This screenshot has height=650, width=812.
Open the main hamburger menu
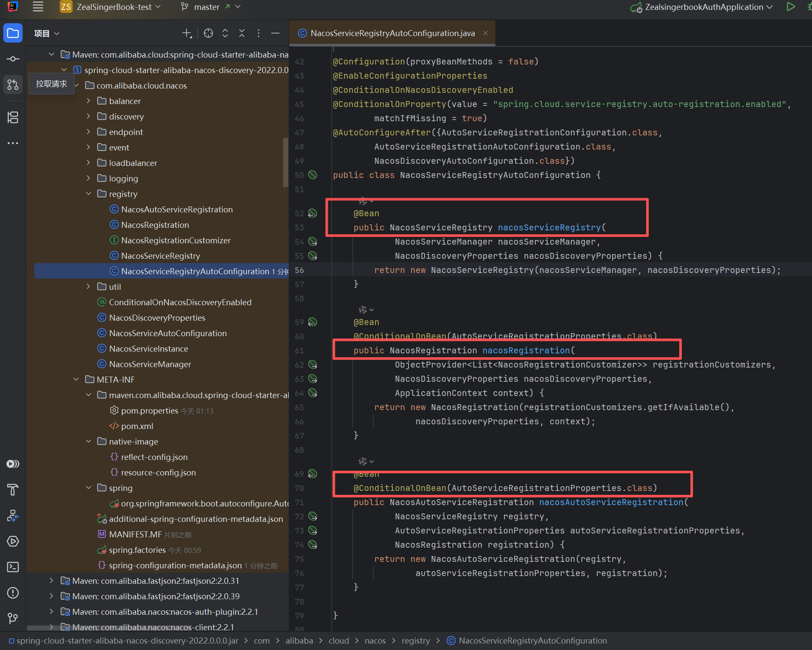(x=38, y=7)
